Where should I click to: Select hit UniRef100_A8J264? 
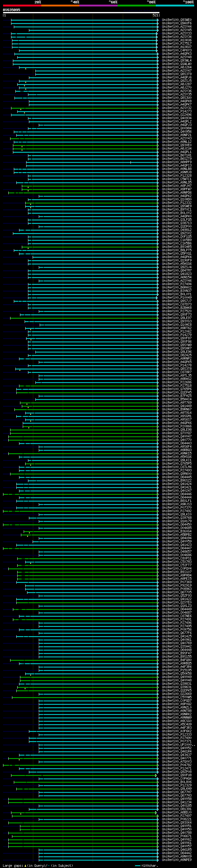[x=177, y=67]
